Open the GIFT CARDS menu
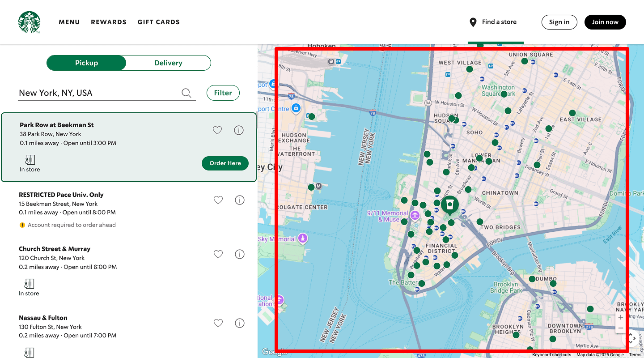 point(159,21)
